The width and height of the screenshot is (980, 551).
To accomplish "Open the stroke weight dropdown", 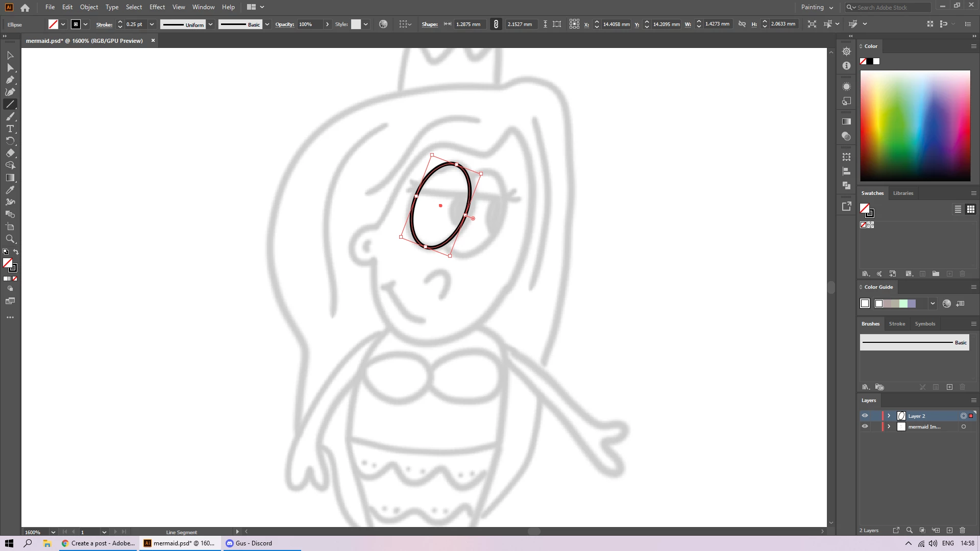I will coord(152,24).
